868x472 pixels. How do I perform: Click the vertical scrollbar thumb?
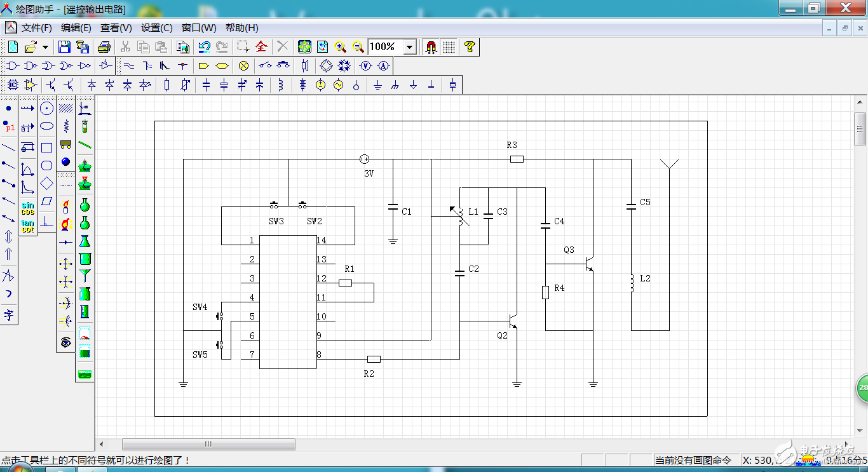pos(860,130)
